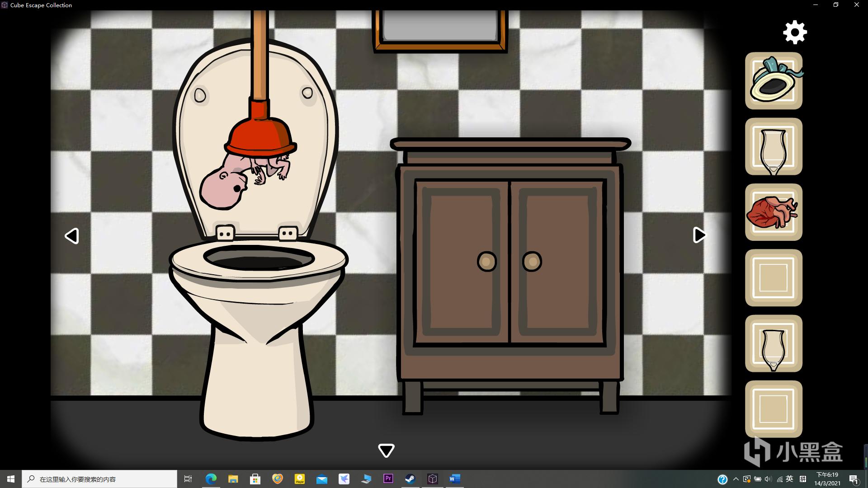Open Microsoft Edge from taskbar
This screenshot has width=868, height=488.
pos(211,479)
